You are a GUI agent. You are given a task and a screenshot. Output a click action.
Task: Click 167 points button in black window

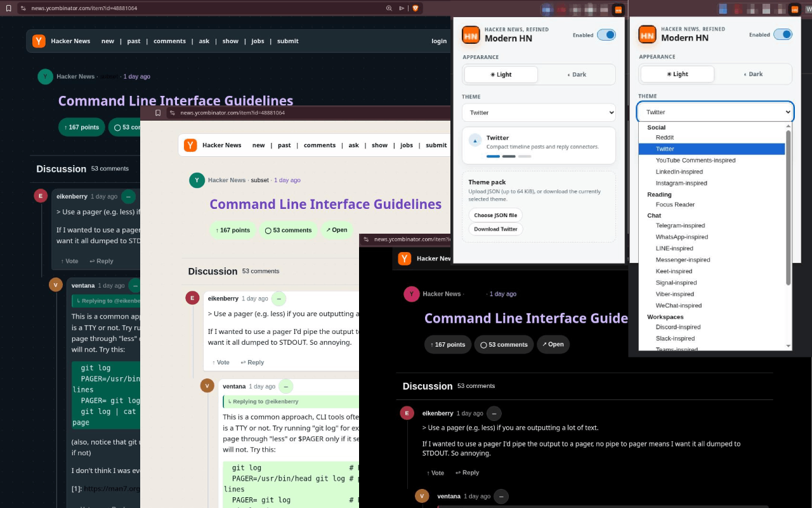click(448, 344)
